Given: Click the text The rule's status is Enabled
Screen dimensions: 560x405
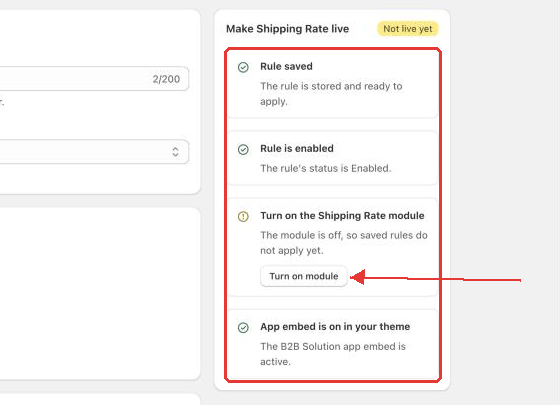Looking at the screenshot, I should pyautogui.click(x=326, y=168).
